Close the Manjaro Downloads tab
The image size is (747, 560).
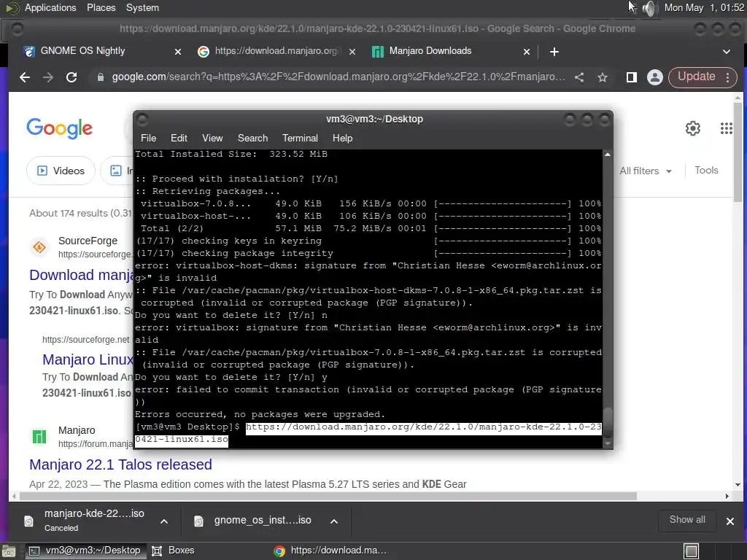click(527, 52)
